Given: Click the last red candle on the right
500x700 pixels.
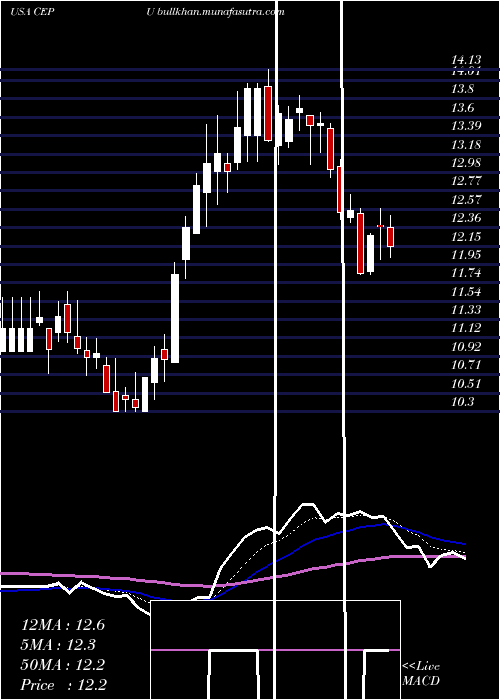Looking at the screenshot, I should click(391, 237).
